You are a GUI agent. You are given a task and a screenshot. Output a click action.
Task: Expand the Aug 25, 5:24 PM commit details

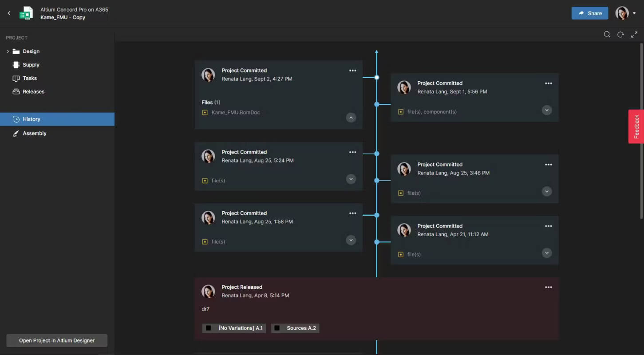click(351, 179)
